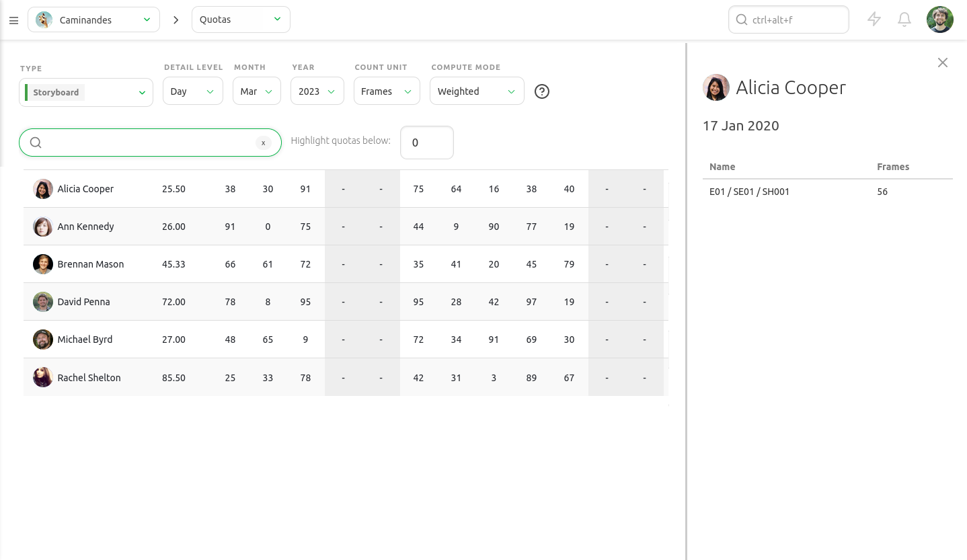Image resolution: width=967 pixels, height=560 pixels.
Task: Open the user profile avatar menu
Action: pos(939,19)
